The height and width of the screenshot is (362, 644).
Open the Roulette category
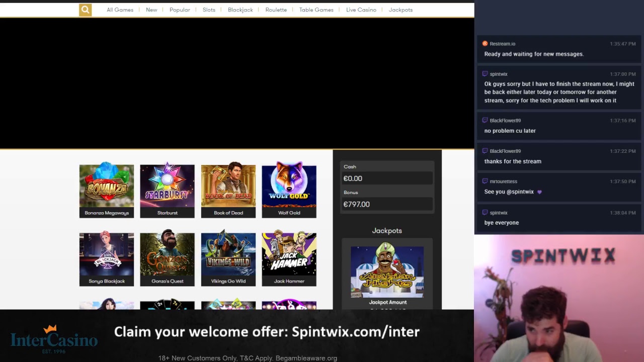coord(276,10)
